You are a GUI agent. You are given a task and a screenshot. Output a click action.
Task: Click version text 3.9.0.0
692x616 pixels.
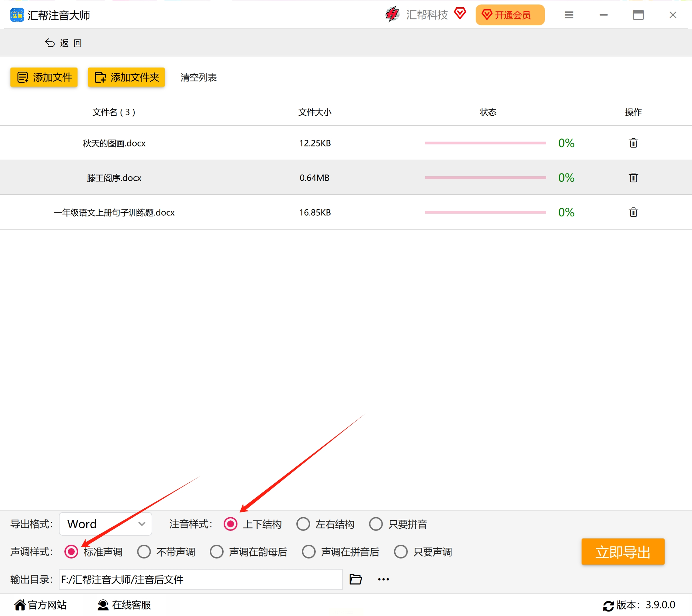pyautogui.click(x=660, y=605)
